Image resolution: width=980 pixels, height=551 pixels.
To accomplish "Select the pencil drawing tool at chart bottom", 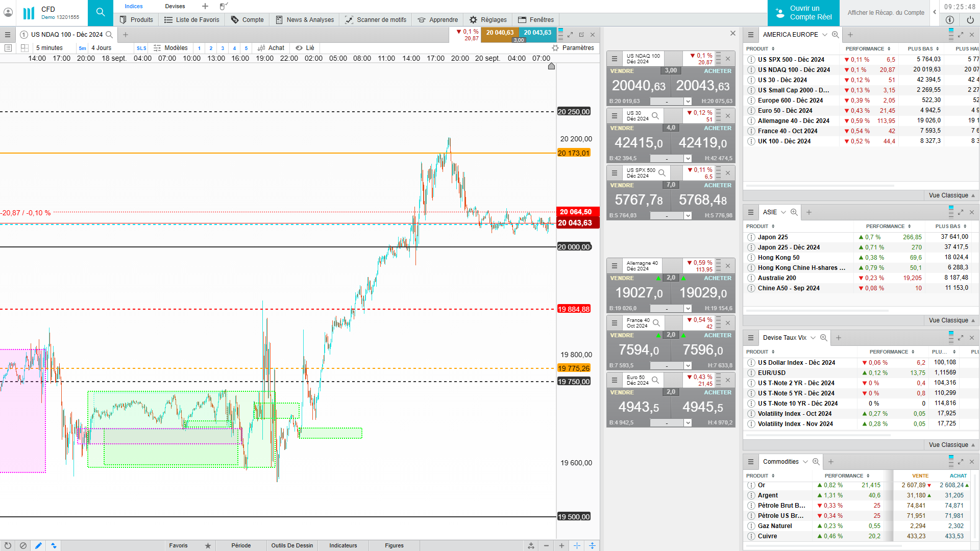I will click(38, 545).
